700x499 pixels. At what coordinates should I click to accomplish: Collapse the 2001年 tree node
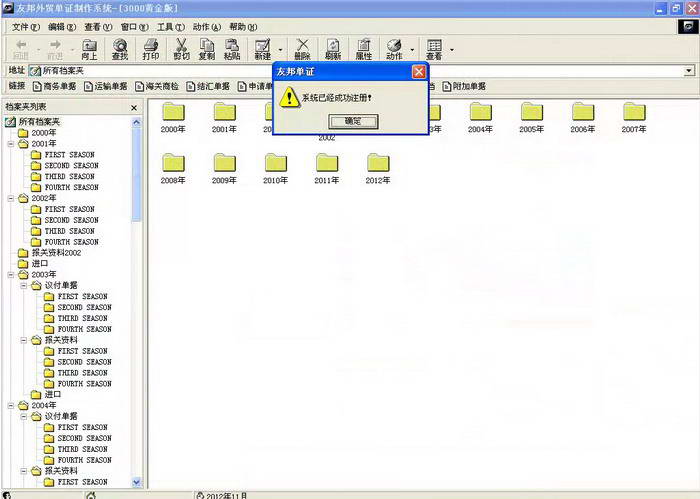(11, 144)
